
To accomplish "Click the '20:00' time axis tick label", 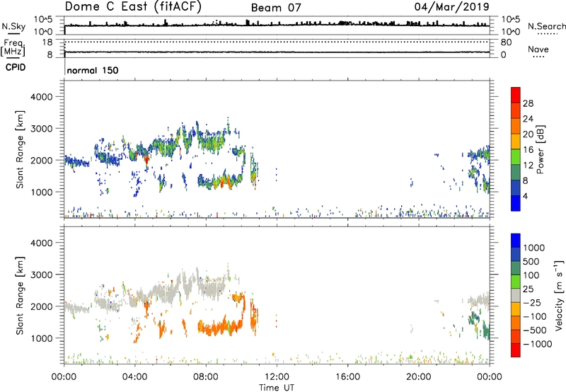I will click(418, 377).
